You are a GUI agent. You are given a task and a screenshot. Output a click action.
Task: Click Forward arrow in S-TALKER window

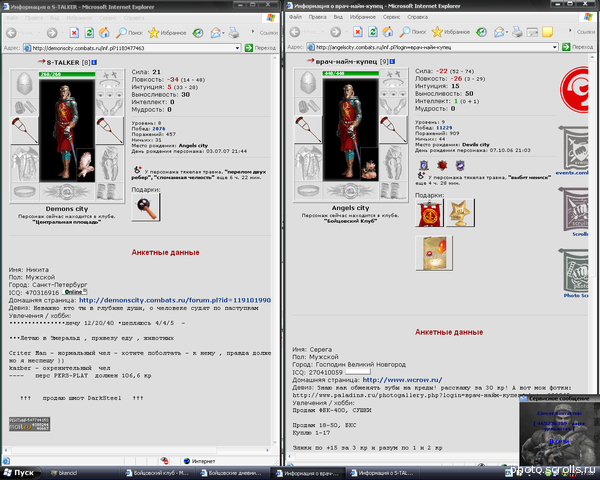coord(52,33)
